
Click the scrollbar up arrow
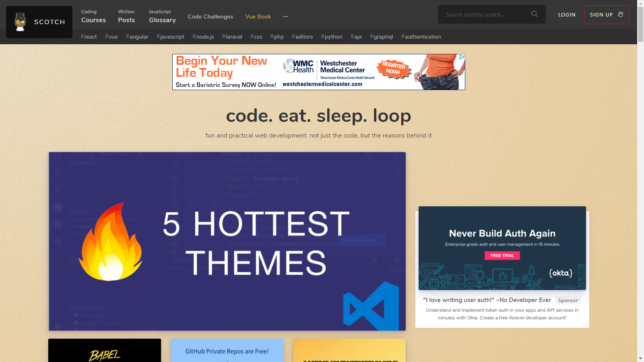pos(640,3)
